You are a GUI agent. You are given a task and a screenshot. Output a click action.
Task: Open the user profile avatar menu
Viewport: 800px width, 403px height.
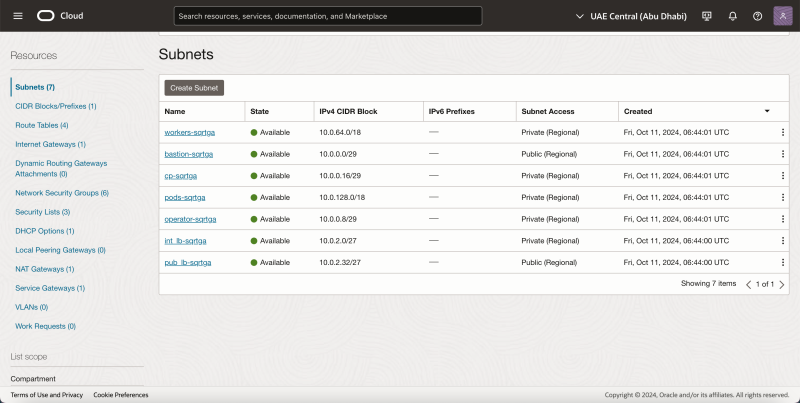pyautogui.click(x=782, y=16)
